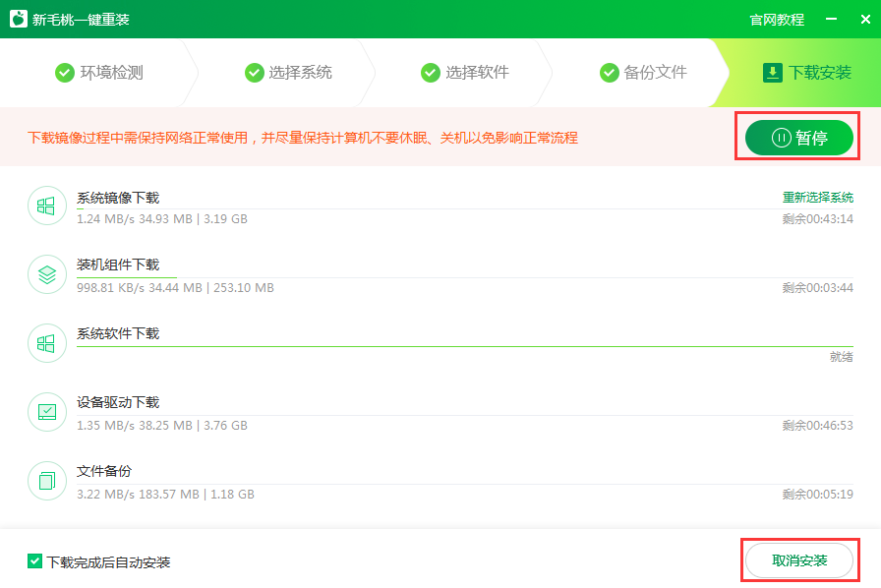Click the 下载安装 download icon
The image size is (881, 588).
773,73
